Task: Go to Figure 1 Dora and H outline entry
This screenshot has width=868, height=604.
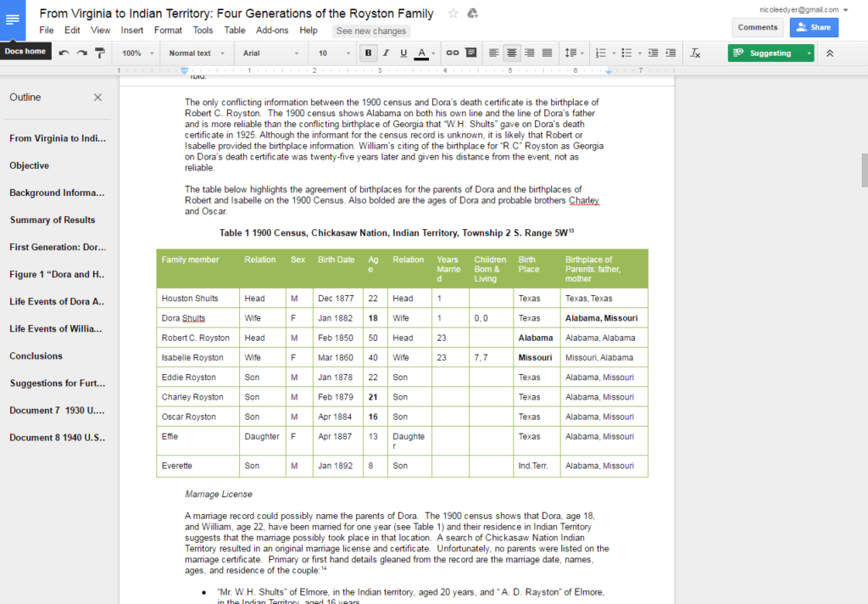Action: [x=57, y=274]
